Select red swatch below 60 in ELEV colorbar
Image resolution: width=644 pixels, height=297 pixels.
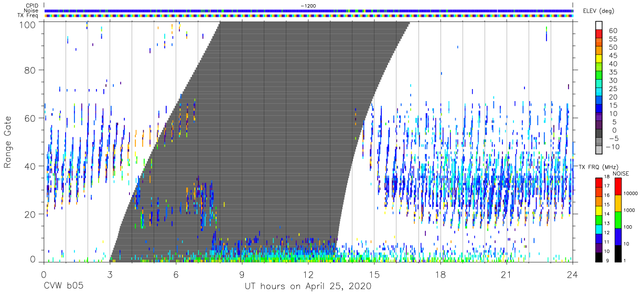pyautogui.click(x=598, y=34)
